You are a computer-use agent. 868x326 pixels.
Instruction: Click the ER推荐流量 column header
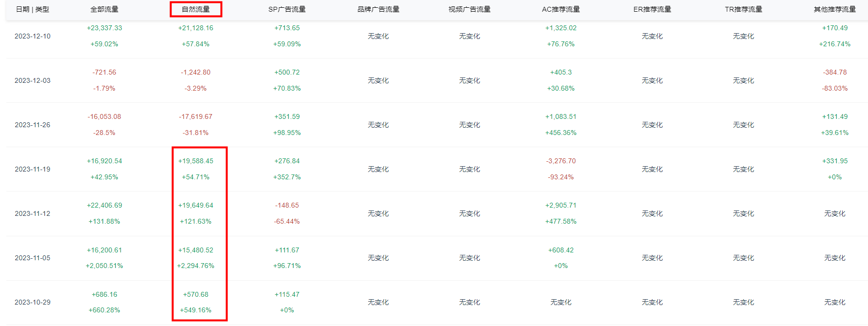point(652,9)
